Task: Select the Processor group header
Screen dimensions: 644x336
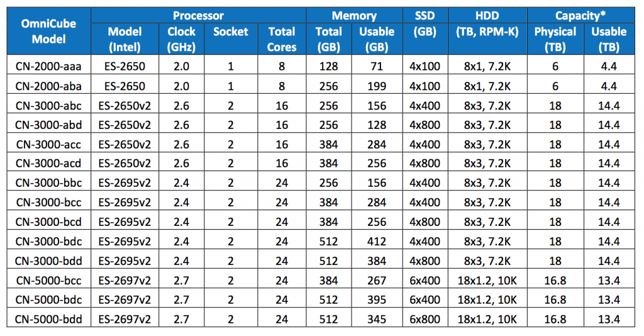Action: [x=198, y=16]
